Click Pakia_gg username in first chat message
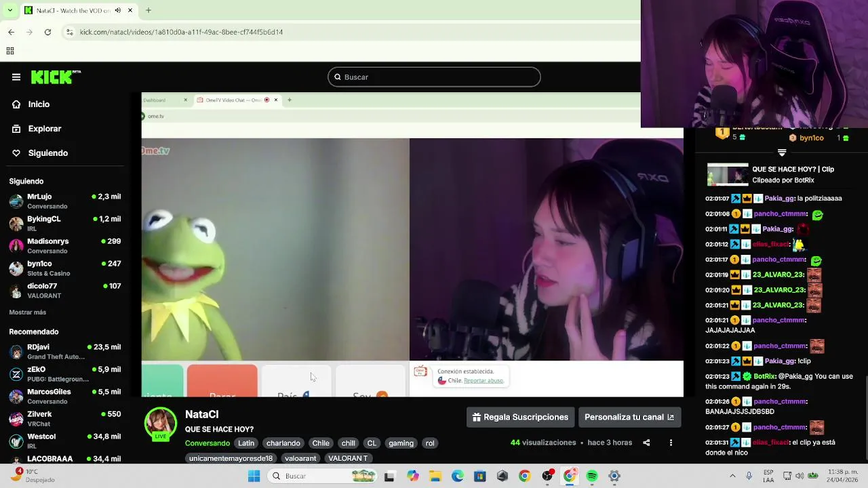Viewport: 868px width, 488px height. tap(779, 199)
